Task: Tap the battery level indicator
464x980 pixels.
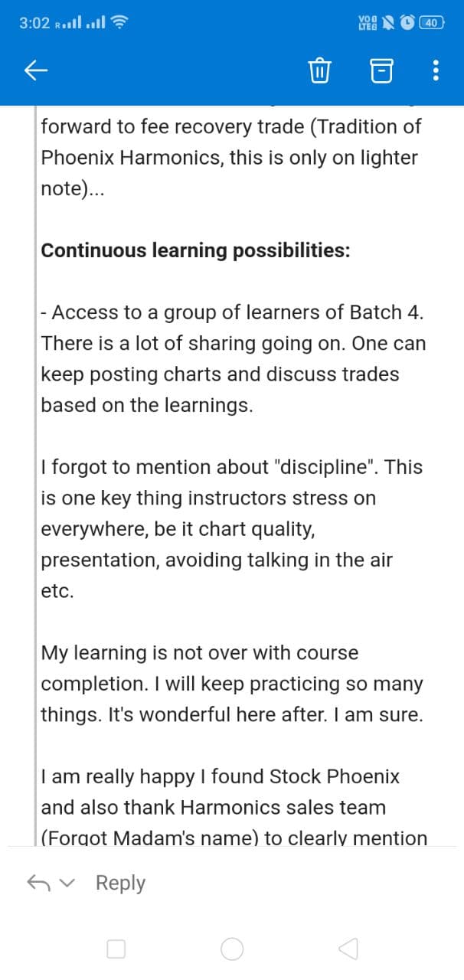Action: click(x=432, y=23)
